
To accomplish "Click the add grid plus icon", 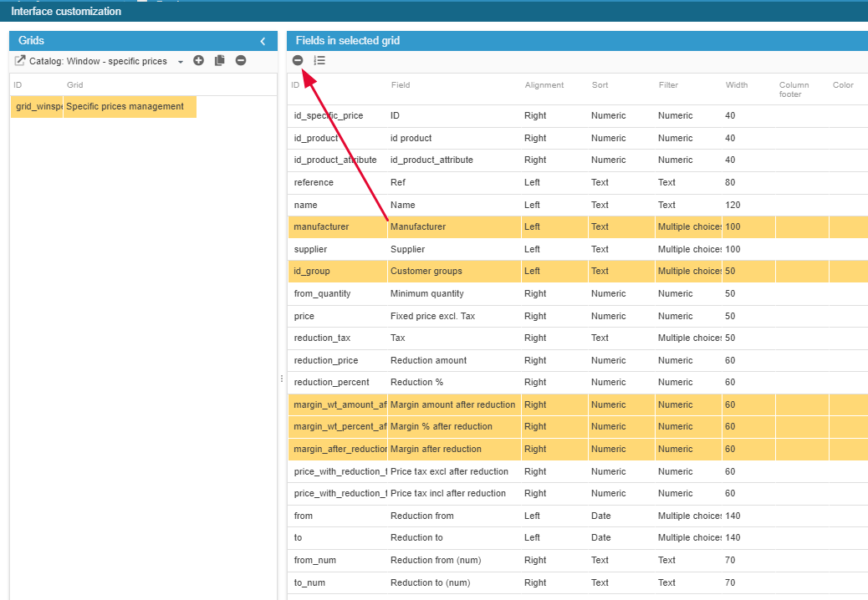I will pyautogui.click(x=198, y=61).
